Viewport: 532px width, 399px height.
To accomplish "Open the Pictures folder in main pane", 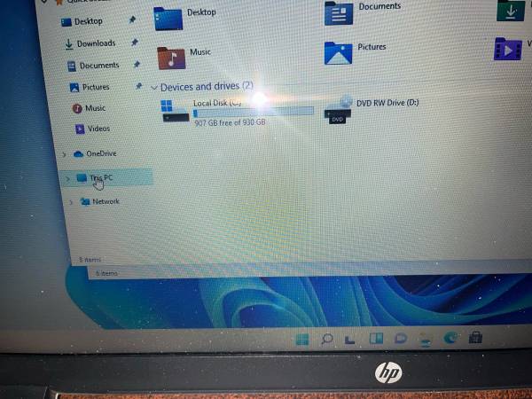I will (339, 52).
